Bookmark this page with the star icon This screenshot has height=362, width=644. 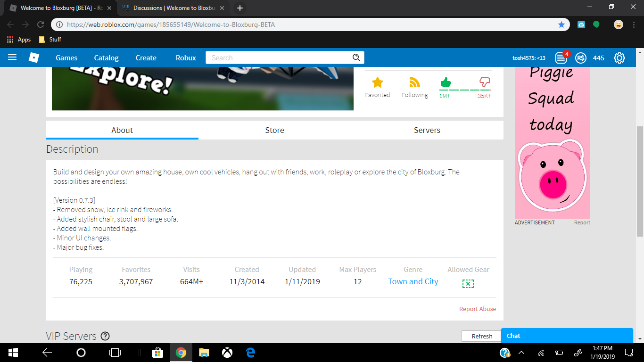(561, 25)
